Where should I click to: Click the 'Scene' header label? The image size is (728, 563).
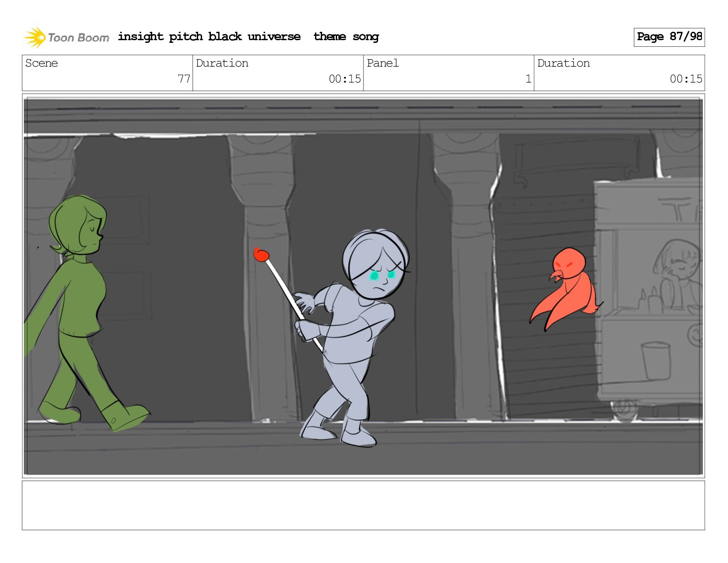click(x=41, y=63)
